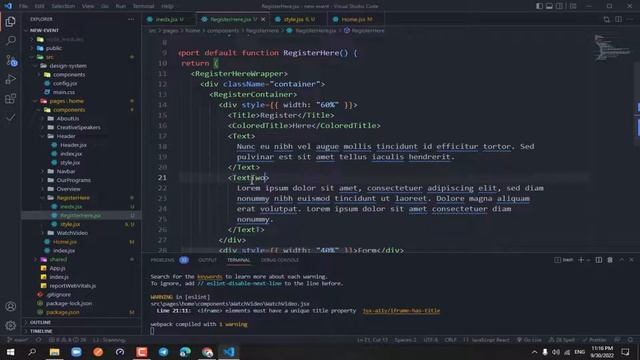The width and height of the screenshot is (640, 360).
Task: Open package.json in the file tree
Action: click(62, 312)
